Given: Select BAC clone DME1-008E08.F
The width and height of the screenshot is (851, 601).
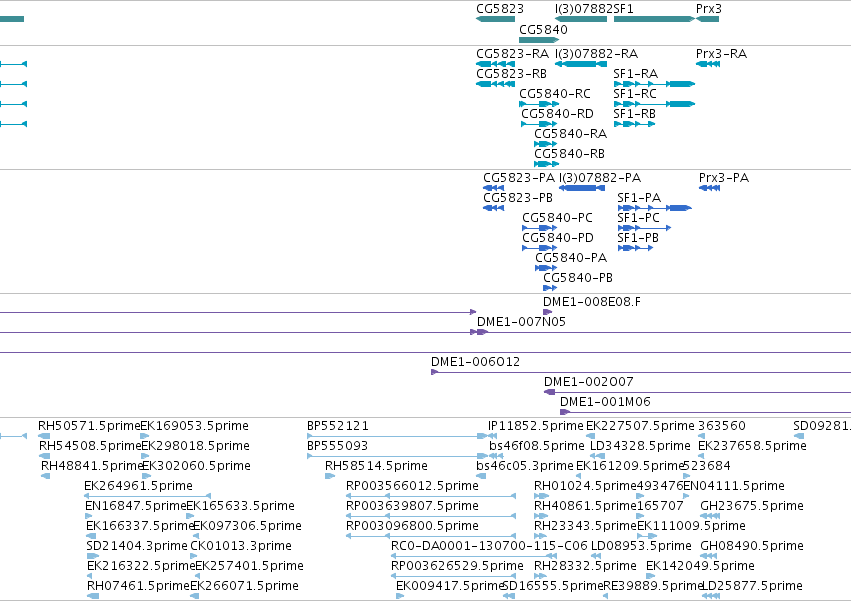Looking at the screenshot, I should (x=548, y=312).
